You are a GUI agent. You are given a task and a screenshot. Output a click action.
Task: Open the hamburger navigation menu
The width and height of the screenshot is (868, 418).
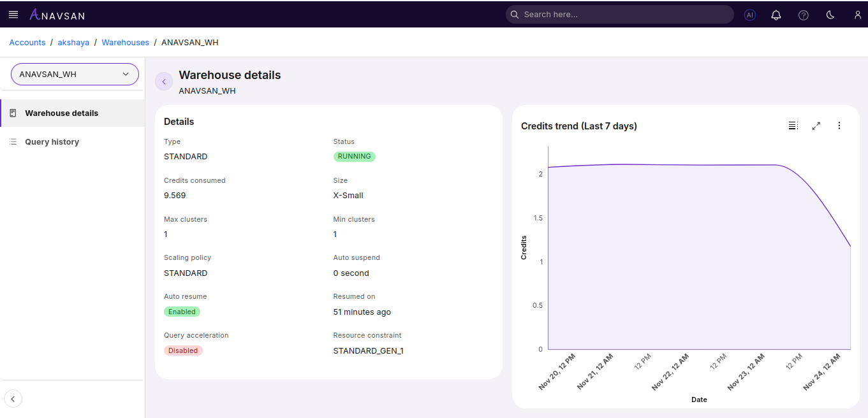[13, 15]
